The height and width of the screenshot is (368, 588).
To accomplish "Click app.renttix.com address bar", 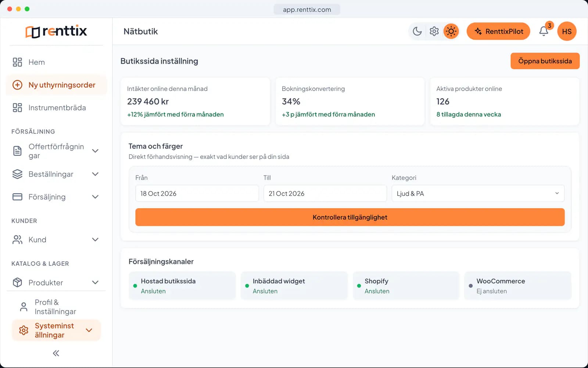I will tap(307, 10).
